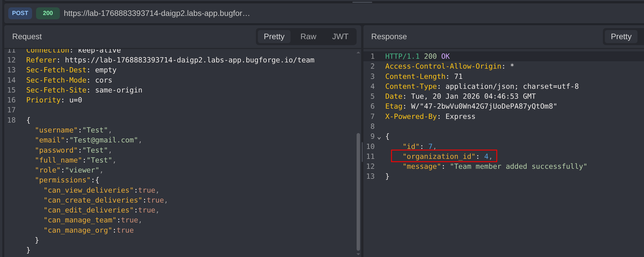Click the request panel scroll-up arrow
This screenshot has height=257, width=644.
pyautogui.click(x=358, y=52)
